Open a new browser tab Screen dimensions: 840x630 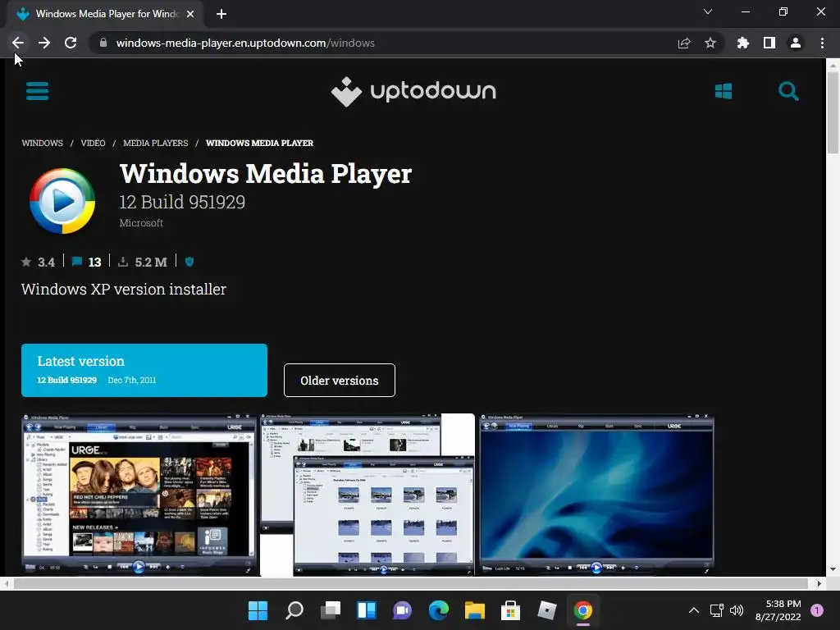(221, 14)
